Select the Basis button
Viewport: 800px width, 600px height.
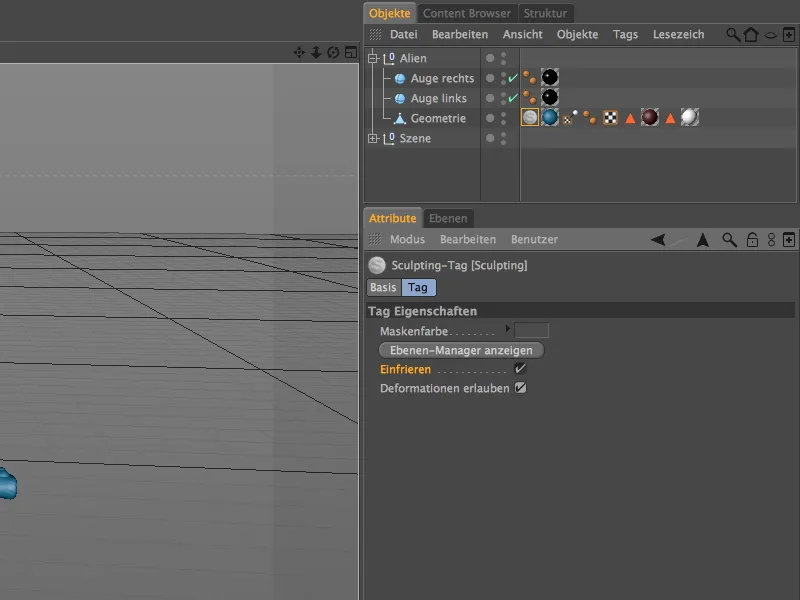[383, 287]
